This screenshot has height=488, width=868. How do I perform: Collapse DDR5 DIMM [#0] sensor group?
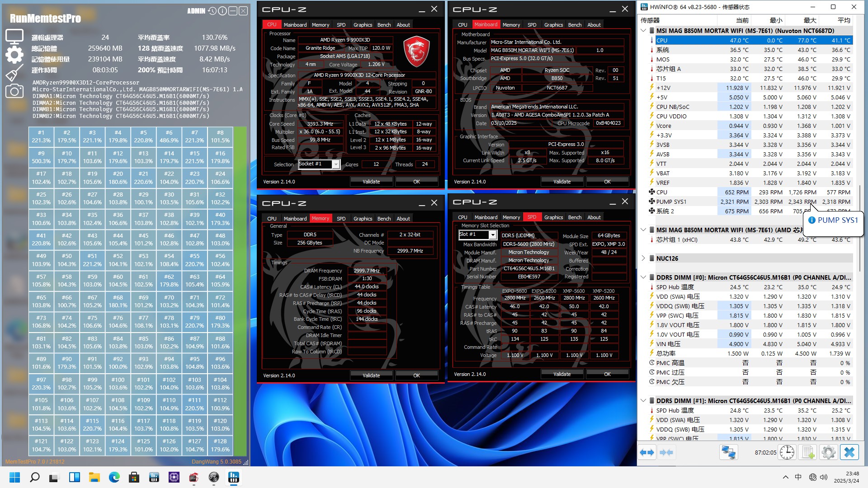click(643, 277)
